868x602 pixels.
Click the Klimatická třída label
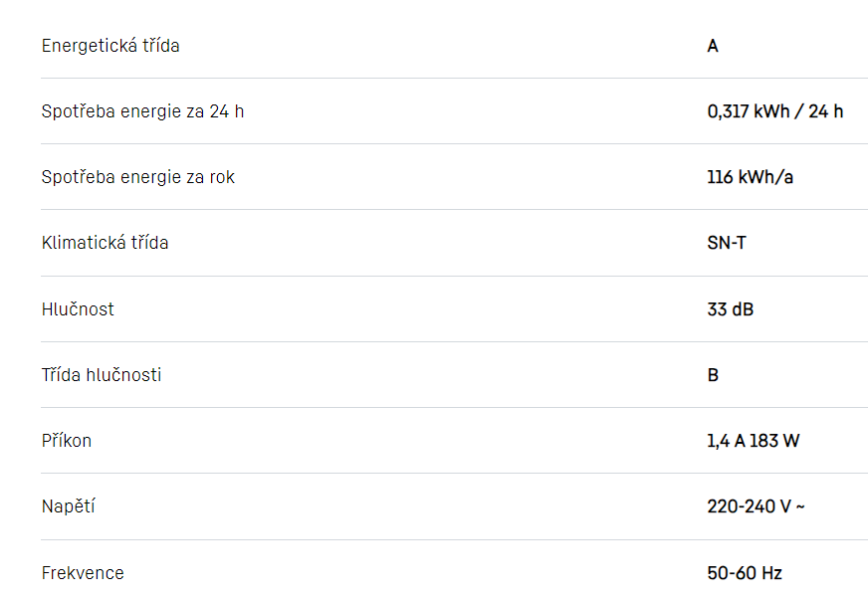click(x=105, y=243)
